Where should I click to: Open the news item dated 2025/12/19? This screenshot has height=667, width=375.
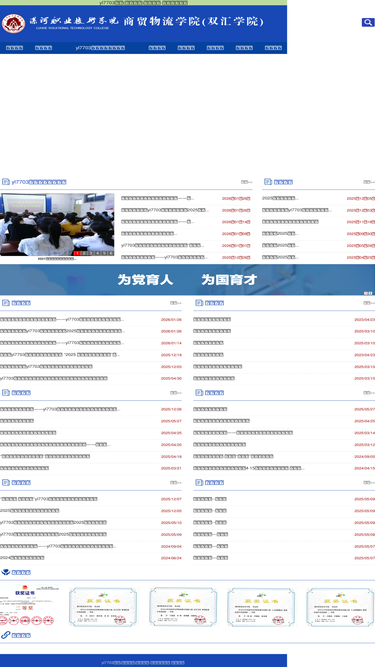60,355
